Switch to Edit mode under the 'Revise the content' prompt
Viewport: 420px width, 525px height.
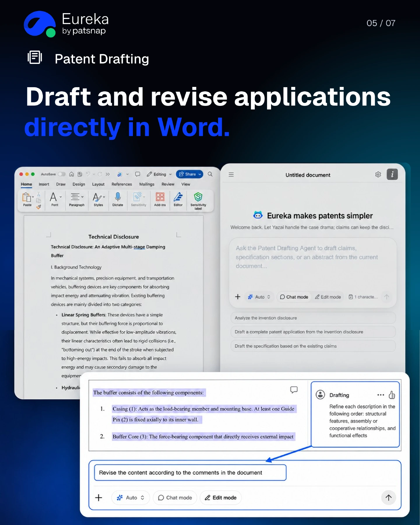point(220,498)
